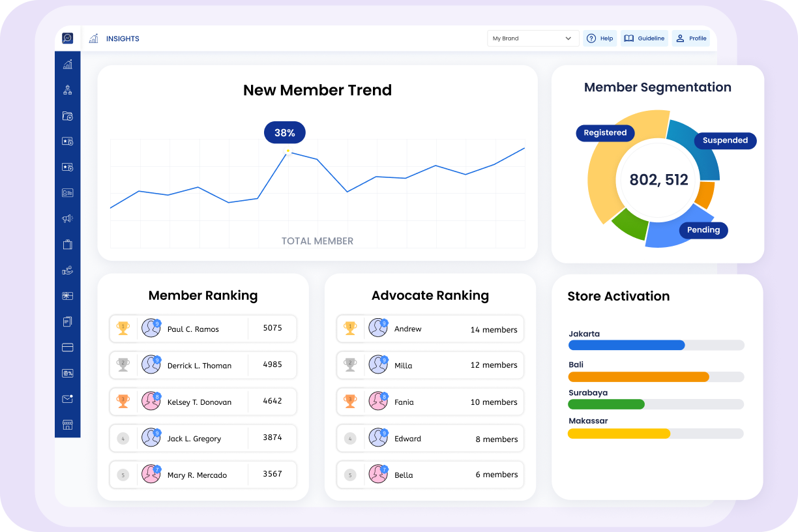Click the highlighted yellow data point on chart

288,151
